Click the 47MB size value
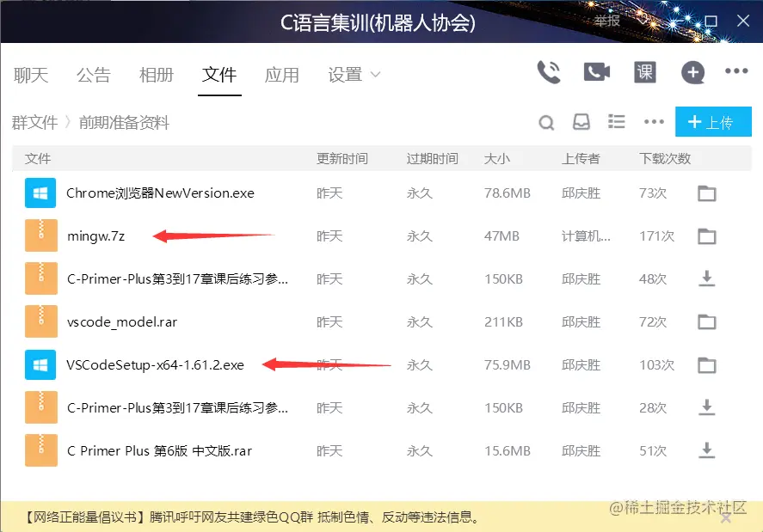Screen dimensions: 763x532 pyautogui.click(x=501, y=235)
